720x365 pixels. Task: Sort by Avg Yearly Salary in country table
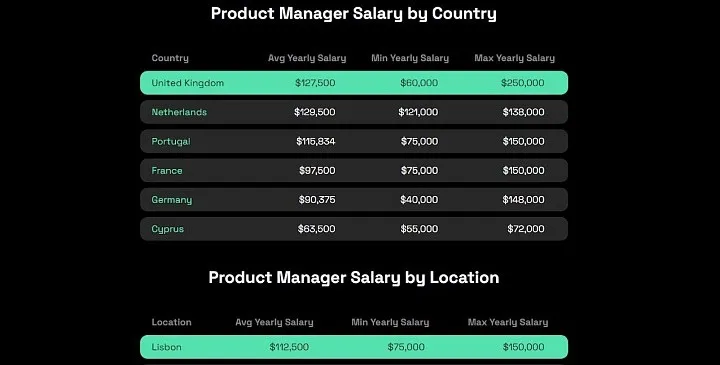coord(307,58)
